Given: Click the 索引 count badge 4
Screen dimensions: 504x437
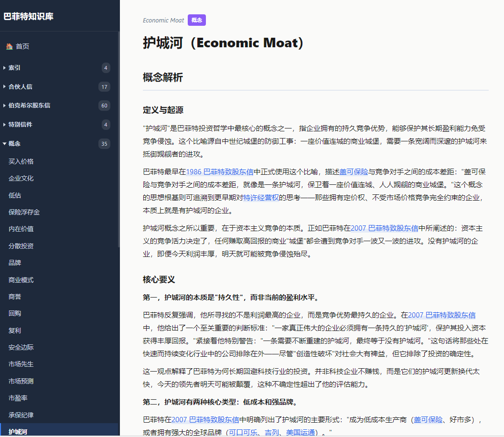Looking at the screenshot, I should click(x=106, y=68).
